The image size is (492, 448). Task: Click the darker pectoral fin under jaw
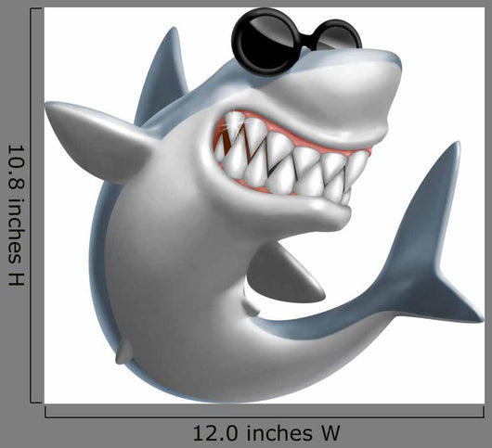tap(282, 273)
